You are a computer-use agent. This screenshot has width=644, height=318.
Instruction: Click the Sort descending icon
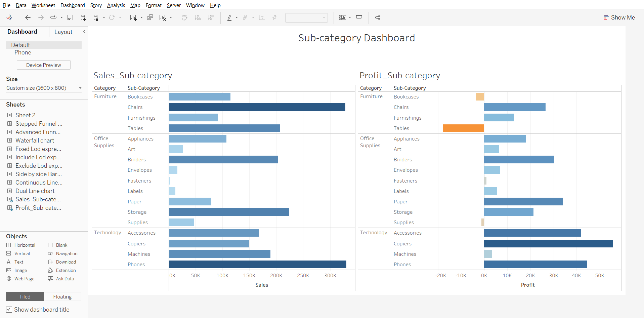click(211, 17)
